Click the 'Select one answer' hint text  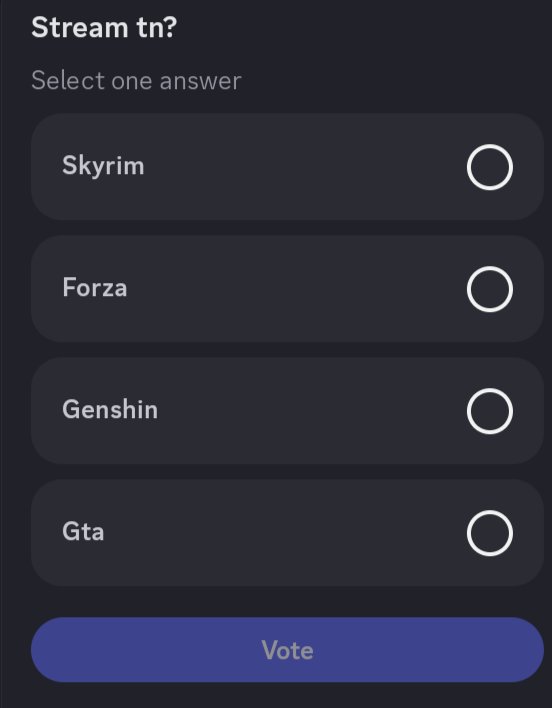136,81
